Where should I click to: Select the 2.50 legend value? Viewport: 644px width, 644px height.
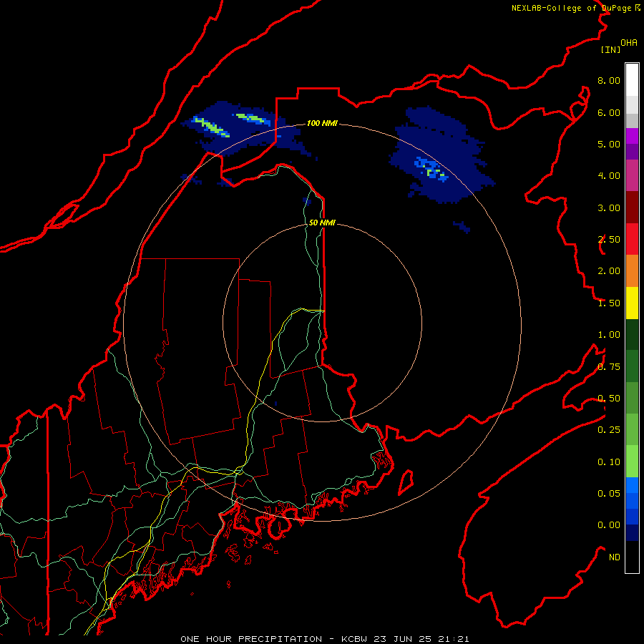tap(609, 240)
